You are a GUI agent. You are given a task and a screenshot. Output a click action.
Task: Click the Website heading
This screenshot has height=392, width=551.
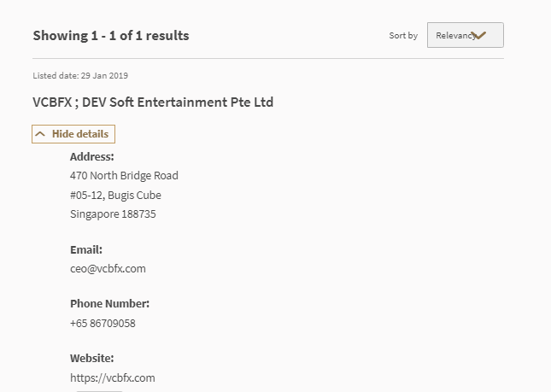click(91, 359)
